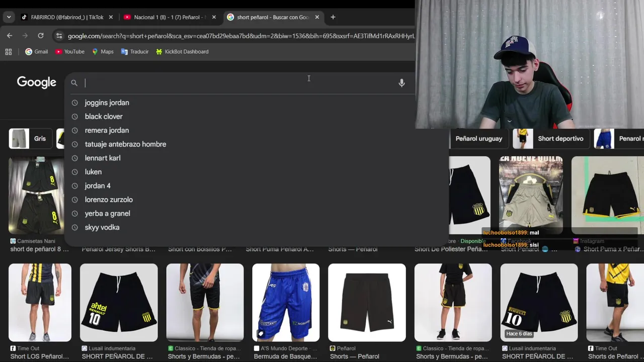644x362 pixels.
Task: Click history clock icon beside 'joggins jordan'
Action: 74,103
